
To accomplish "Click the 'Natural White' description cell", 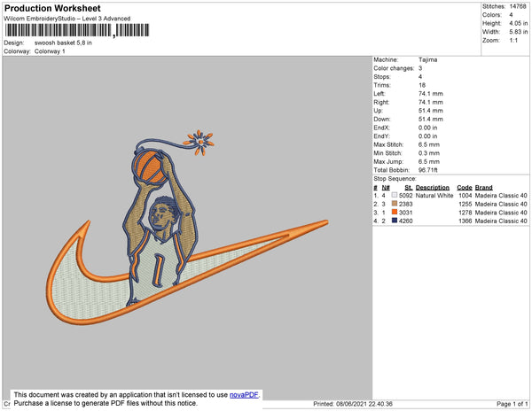I will [x=434, y=196].
